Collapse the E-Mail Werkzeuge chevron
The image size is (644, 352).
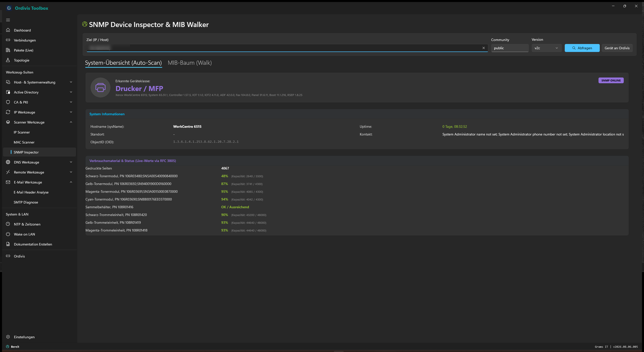71,182
